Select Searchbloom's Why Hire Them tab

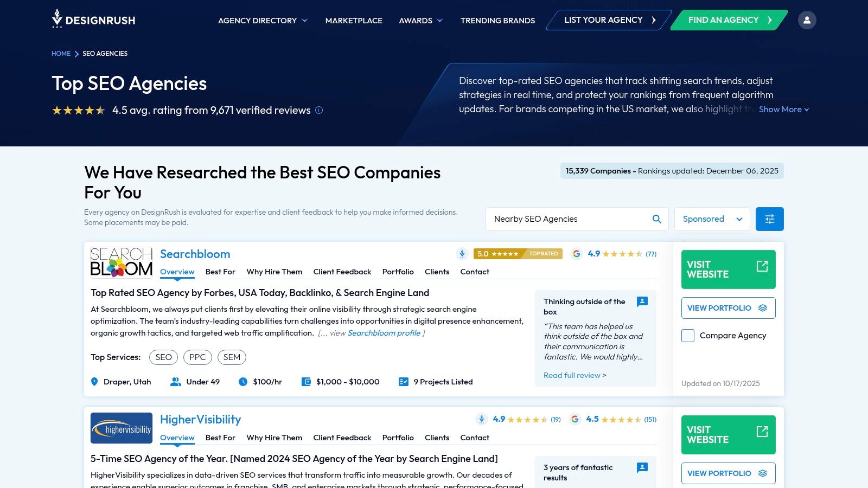[275, 272]
